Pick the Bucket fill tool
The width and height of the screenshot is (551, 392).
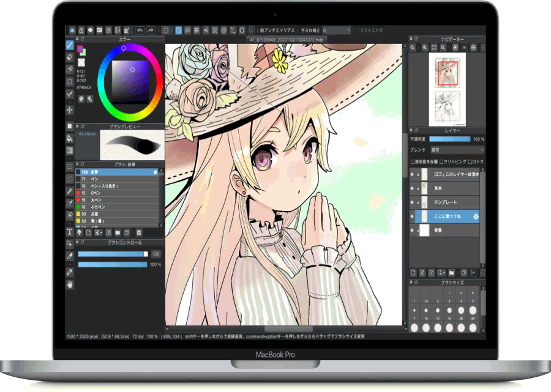[70, 138]
